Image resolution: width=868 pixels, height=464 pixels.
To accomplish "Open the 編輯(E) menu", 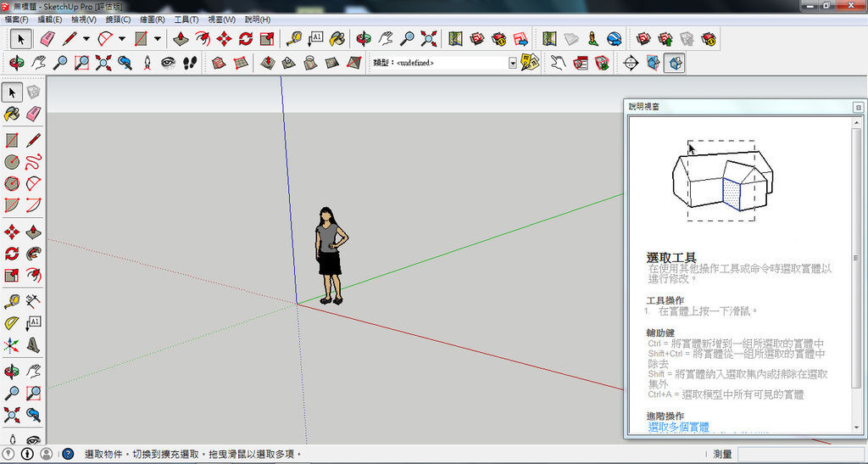I will tap(50, 20).
